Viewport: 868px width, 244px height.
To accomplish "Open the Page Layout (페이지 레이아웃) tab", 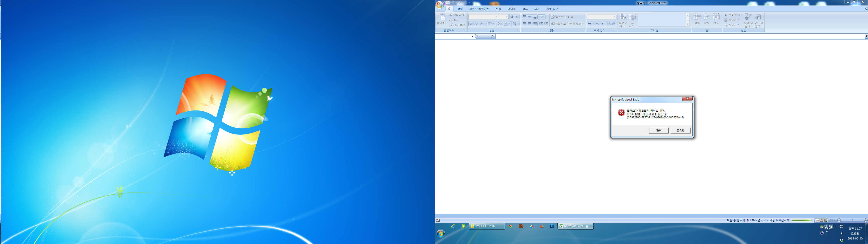I will tap(479, 9).
